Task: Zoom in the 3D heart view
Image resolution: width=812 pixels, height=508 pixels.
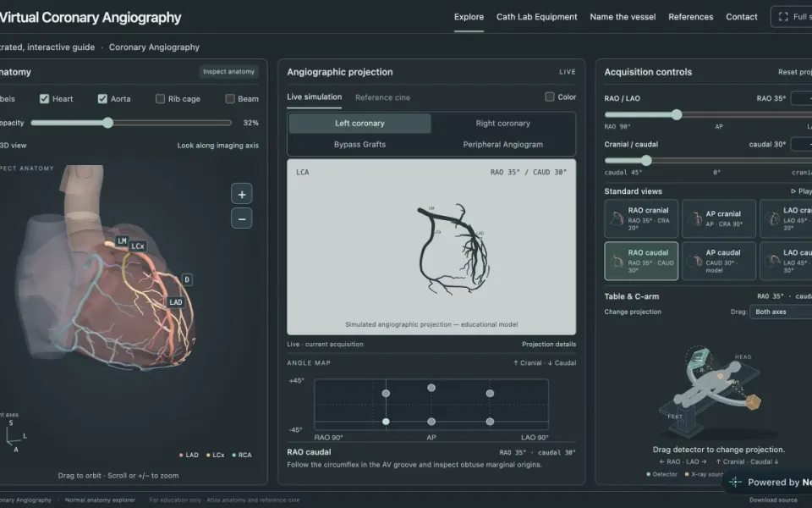Action: tap(241, 195)
